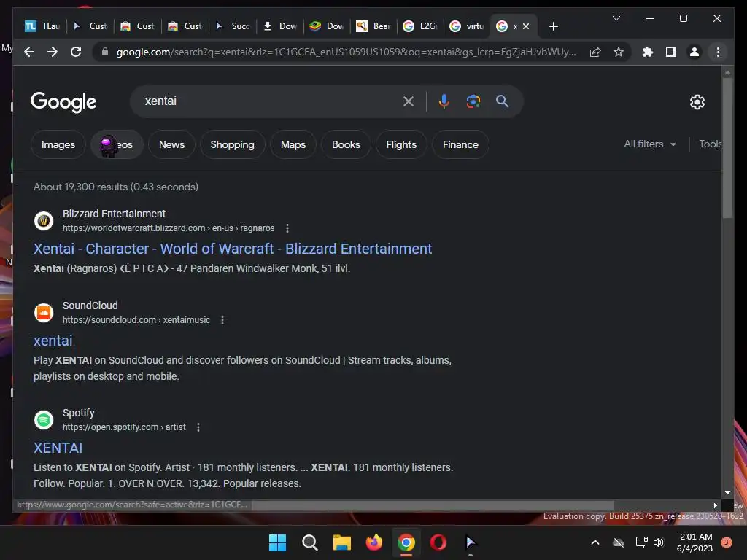Filter results by Maps
The width and height of the screenshot is (747, 560).
(293, 144)
